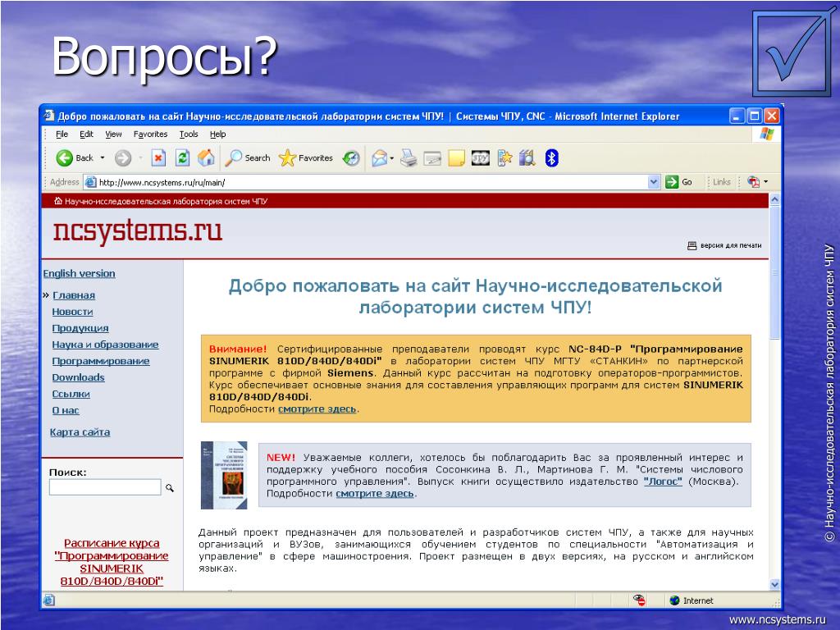The image size is (840, 630).
Task: Open the Adobe PDF toolbar dropdown arrow
Action: pos(765,182)
